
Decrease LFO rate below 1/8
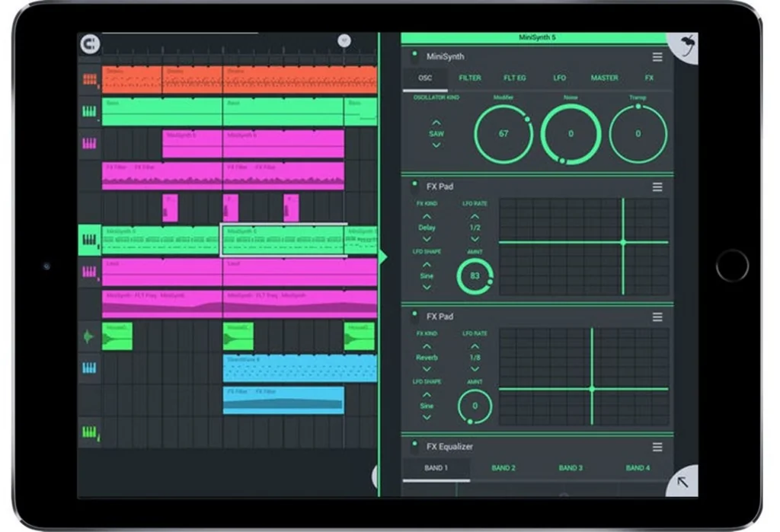(x=475, y=369)
